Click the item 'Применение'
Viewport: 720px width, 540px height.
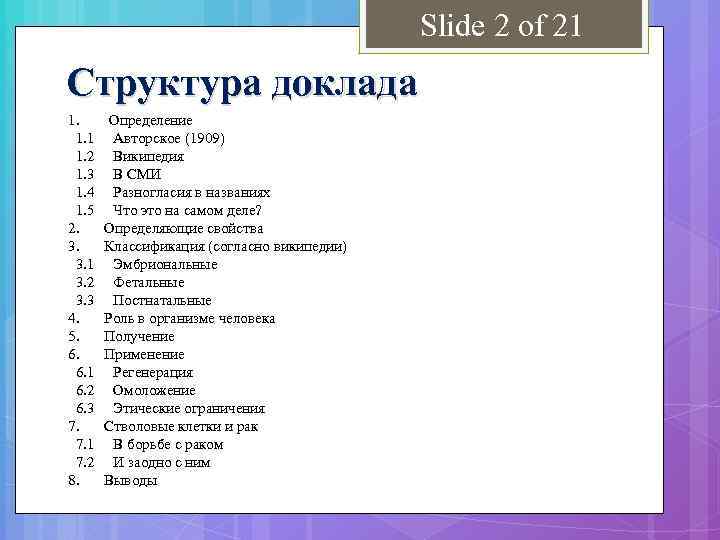coord(144,354)
